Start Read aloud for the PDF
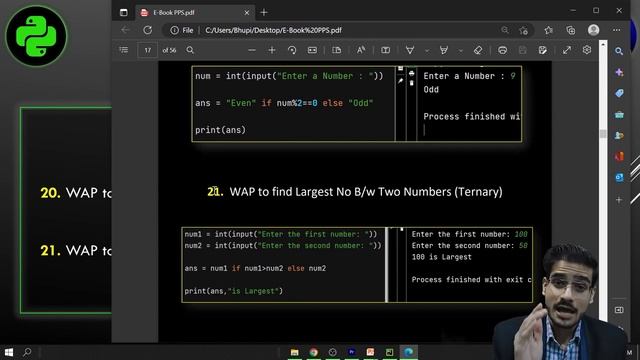The width and height of the screenshot is (640, 360). tap(361, 50)
